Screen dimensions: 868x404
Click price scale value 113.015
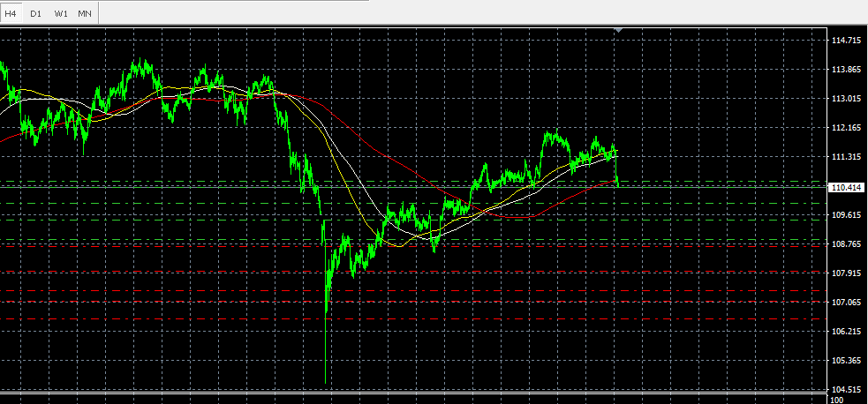(847, 99)
